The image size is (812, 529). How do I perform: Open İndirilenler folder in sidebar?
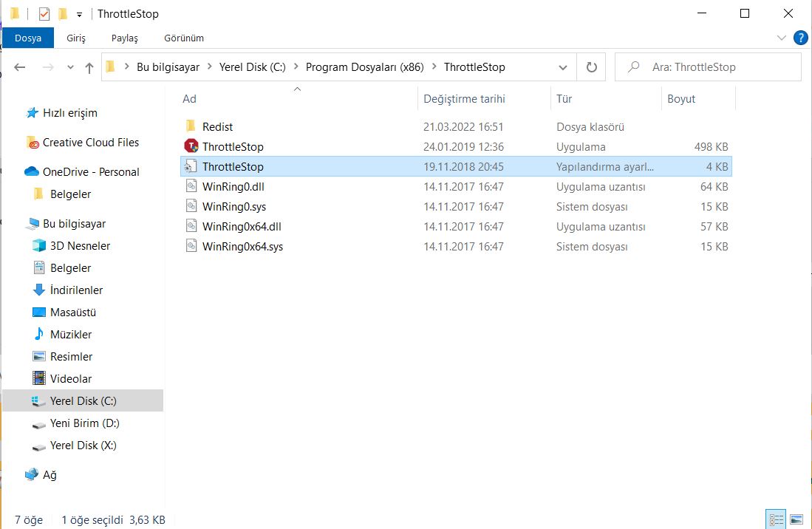click(x=76, y=290)
